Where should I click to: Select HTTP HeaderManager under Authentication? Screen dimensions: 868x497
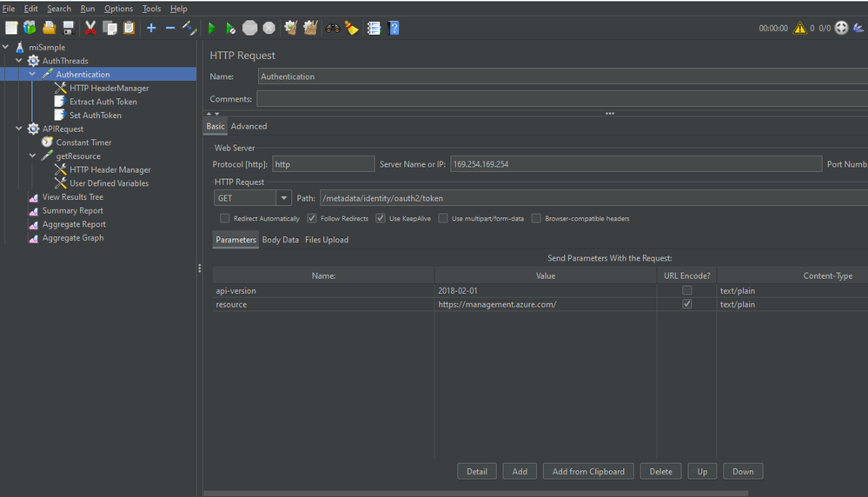pos(109,88)
